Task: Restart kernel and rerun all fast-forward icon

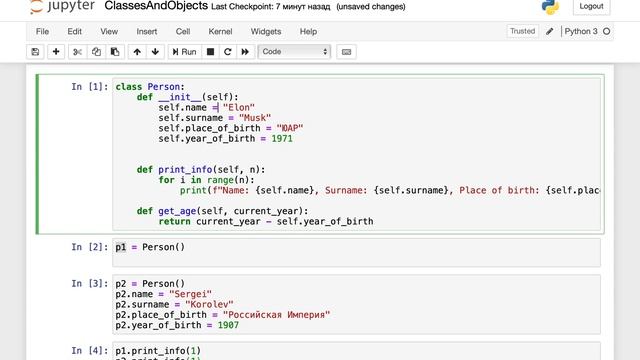Action: 245,52
